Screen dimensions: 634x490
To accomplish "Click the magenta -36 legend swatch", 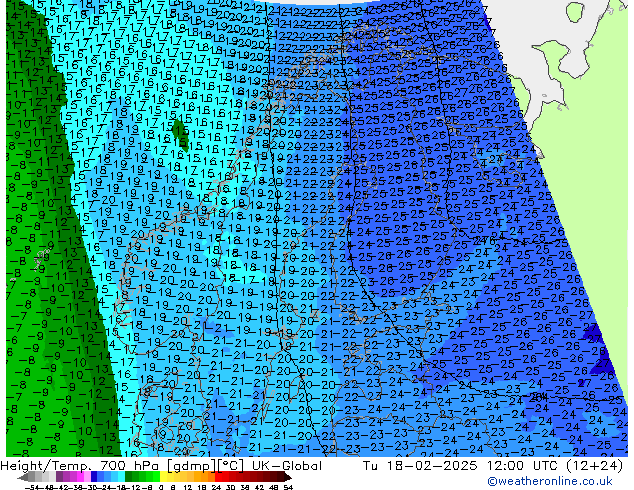I will [80, 476].
